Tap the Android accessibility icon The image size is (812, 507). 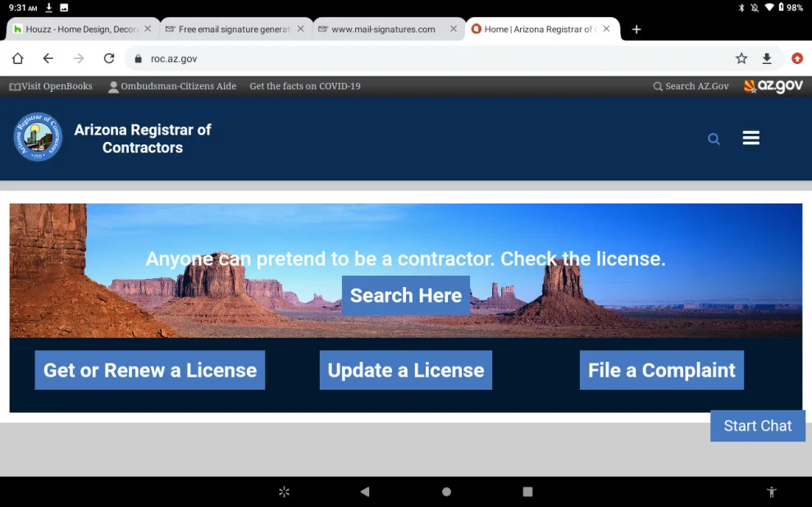771,491
